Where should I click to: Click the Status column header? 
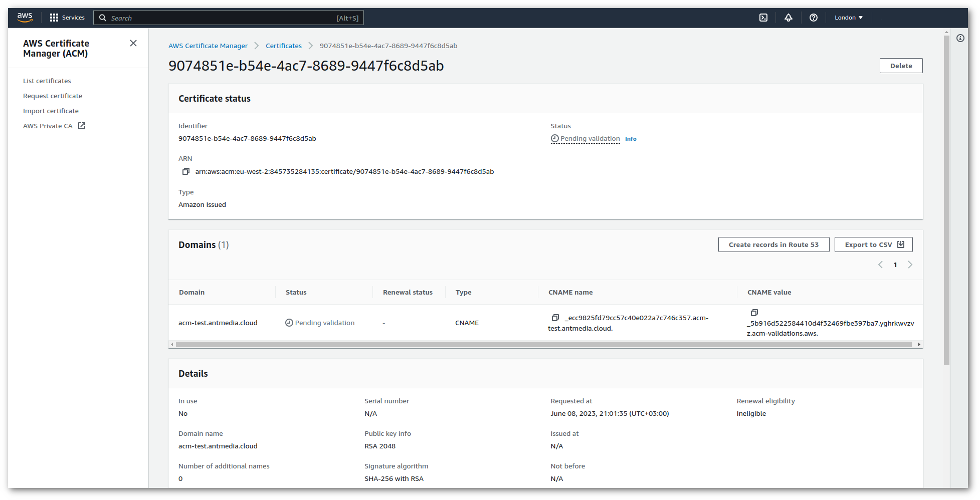tap(296, 292)
